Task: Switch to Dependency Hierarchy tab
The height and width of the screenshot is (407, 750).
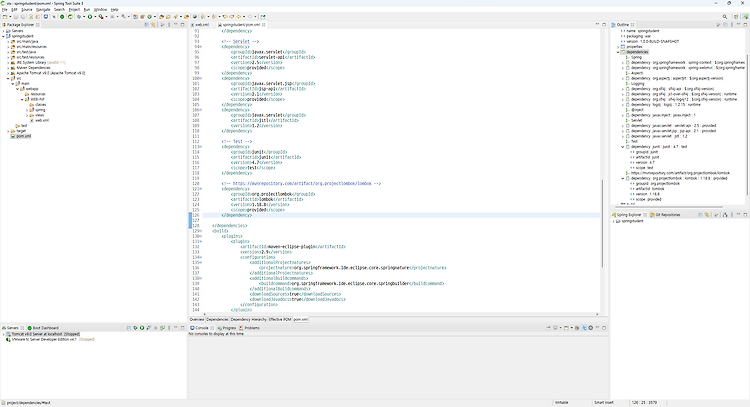Action: click(x=248, y=319)
